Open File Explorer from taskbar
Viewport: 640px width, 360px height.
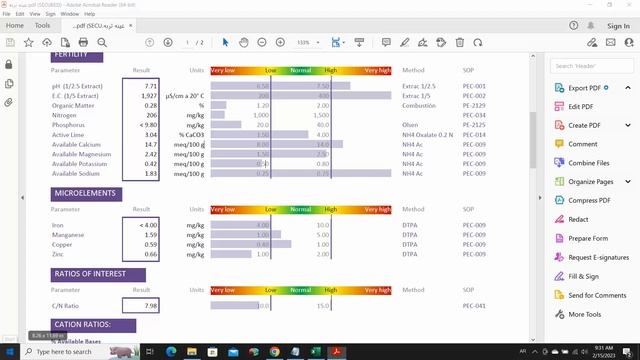[x=192, y=352]
